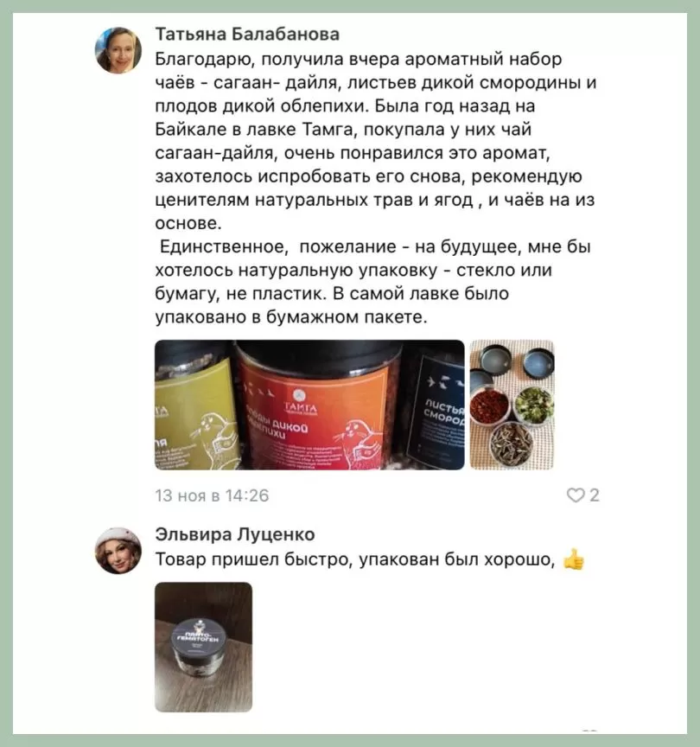Click the bird silhouettes on the blue jar
Screen dimensions: 700x747
(445, 382)
